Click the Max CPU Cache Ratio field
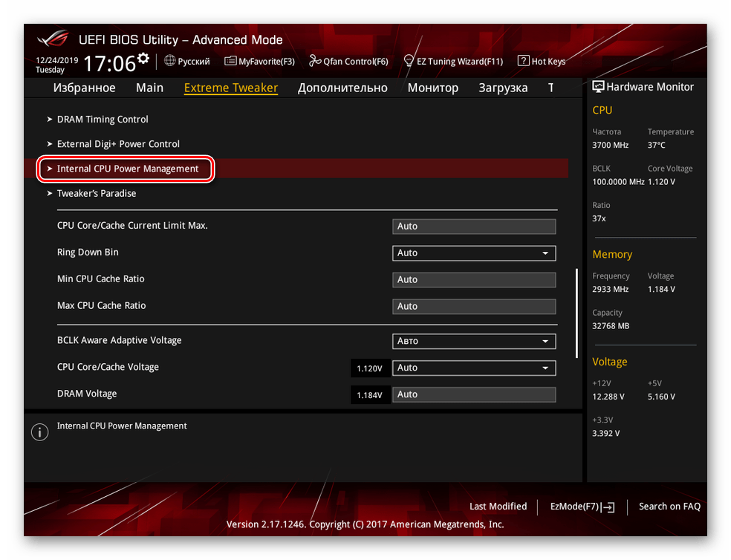Screen dimensions: 731x560 (x=474, y=306)
